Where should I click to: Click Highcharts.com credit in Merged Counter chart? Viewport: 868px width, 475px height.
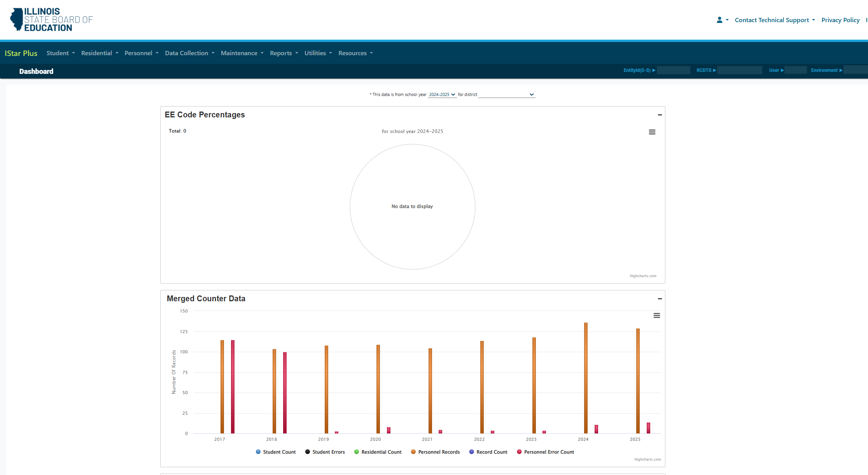(647, 459)
